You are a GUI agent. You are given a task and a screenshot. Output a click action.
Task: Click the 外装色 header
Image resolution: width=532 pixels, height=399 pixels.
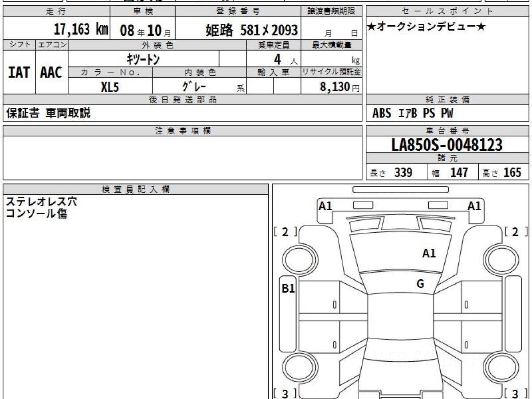coord(157,45)
